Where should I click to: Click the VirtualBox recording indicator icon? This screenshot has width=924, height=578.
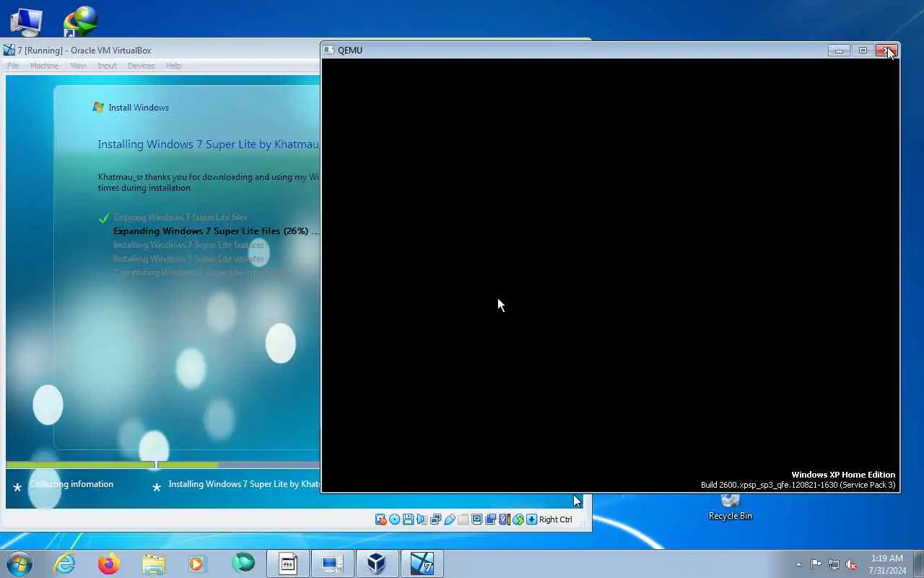click(x=491, y=519)
